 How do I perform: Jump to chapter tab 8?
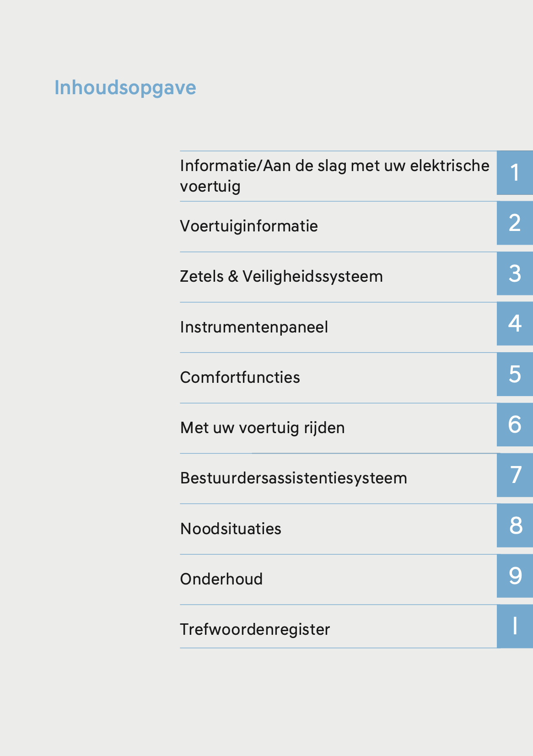pyautogui.click(x=515, y=525)
